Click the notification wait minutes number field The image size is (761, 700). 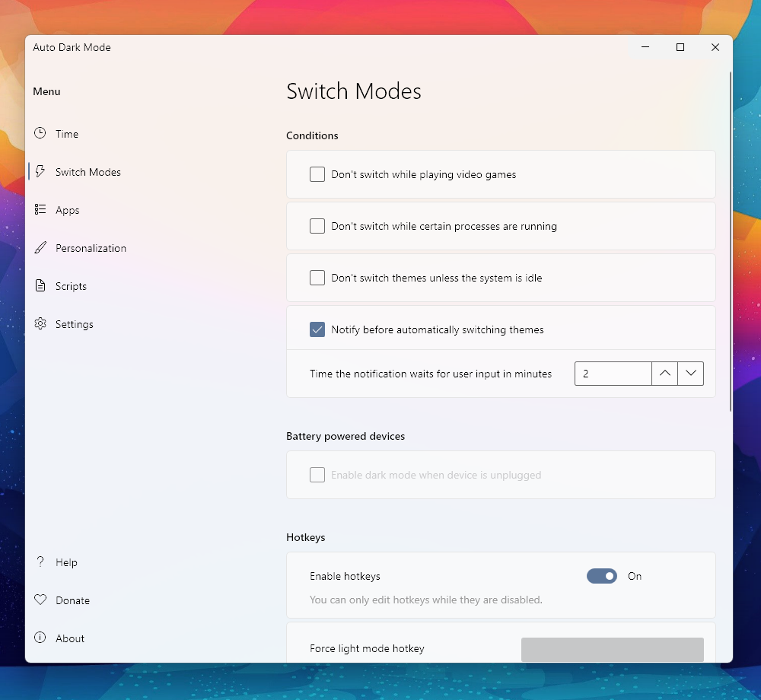(x=613, y=374)
